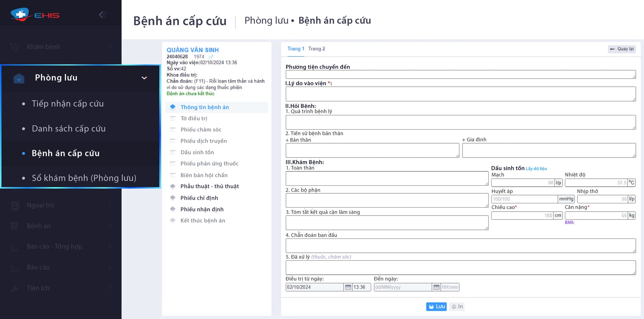Click the list icon beside Phiếu phản ứng thuốc
The height and width of the screenshot is (319, 644).
[x=173, y=164]
